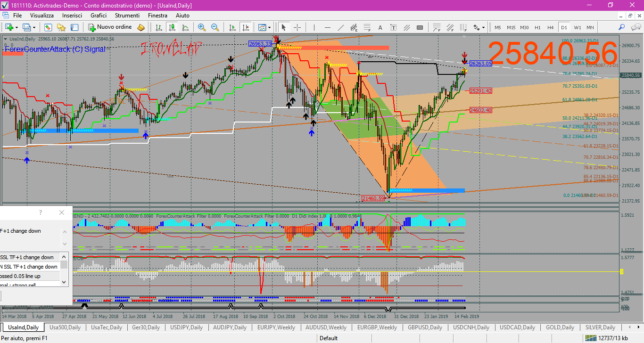
Task: Select the text 'A' tool
Action: tap(380, 27)
